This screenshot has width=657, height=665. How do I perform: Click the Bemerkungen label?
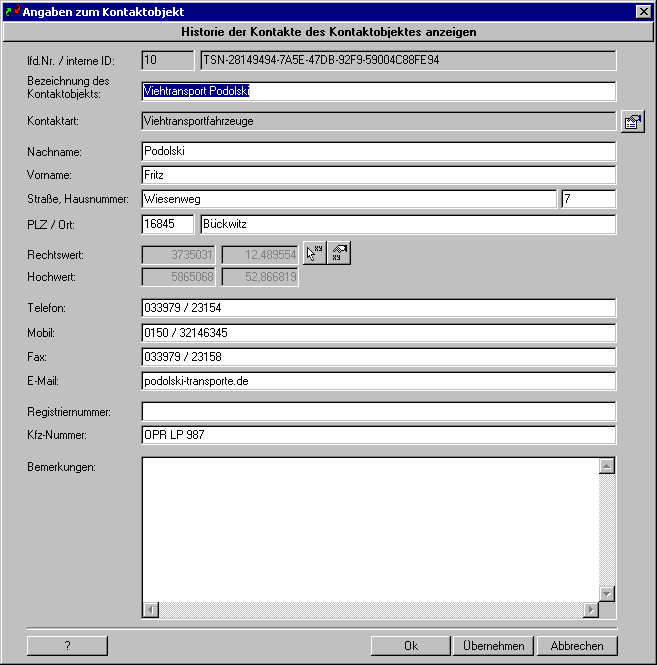(x=62, y=467)
